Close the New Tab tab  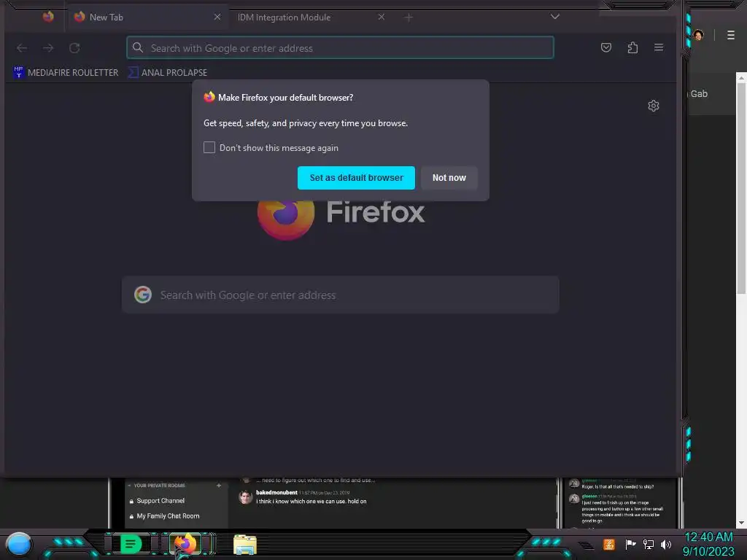pyautogui.click(x=217, y=17)
